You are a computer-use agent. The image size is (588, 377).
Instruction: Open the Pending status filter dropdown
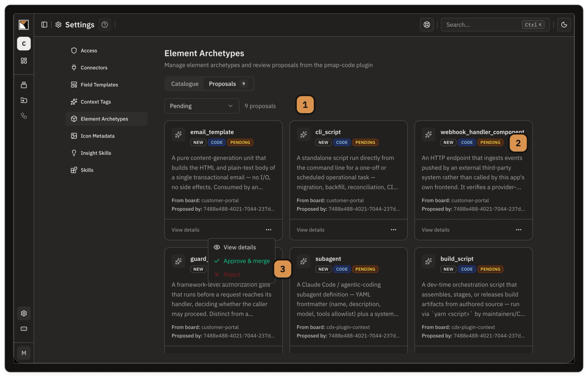pyautogui.click(x=201, y=106)
